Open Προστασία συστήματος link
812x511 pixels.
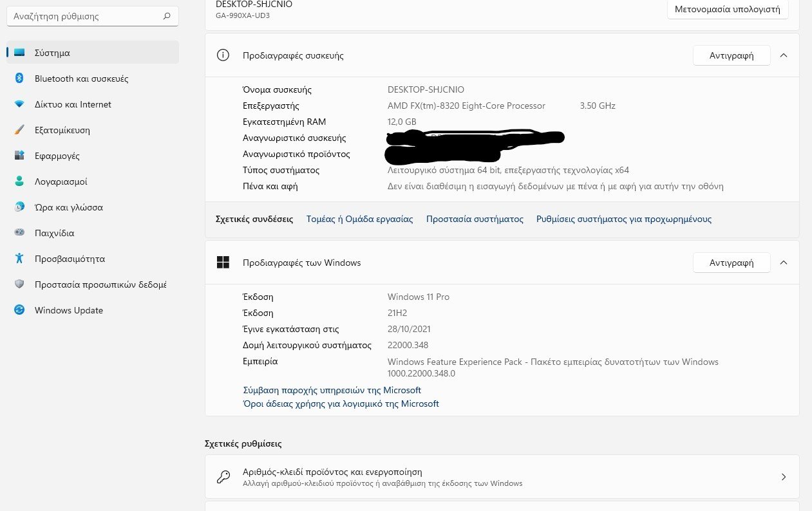pyautogui.click(x=475, y=219)
